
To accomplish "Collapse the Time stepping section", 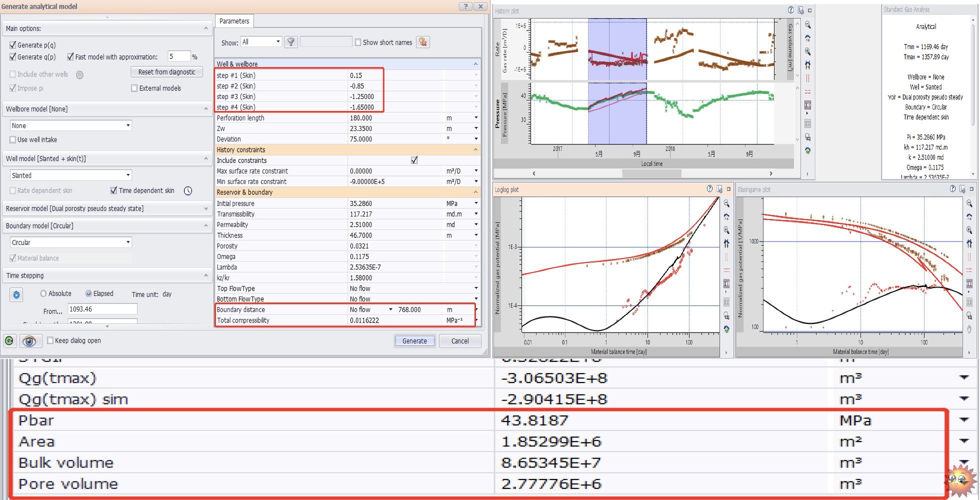I will point(206,275).
